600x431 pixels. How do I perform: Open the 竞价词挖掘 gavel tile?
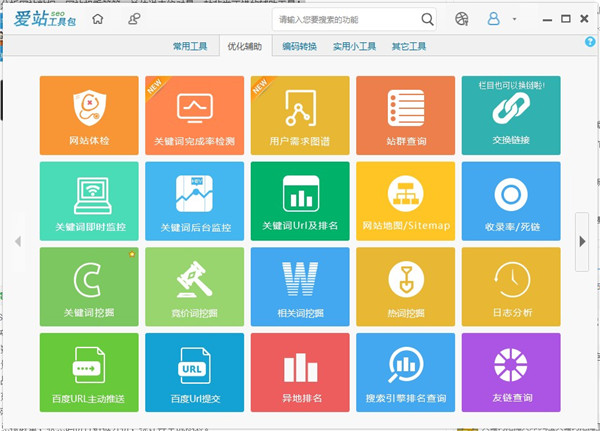click(194, 287)
